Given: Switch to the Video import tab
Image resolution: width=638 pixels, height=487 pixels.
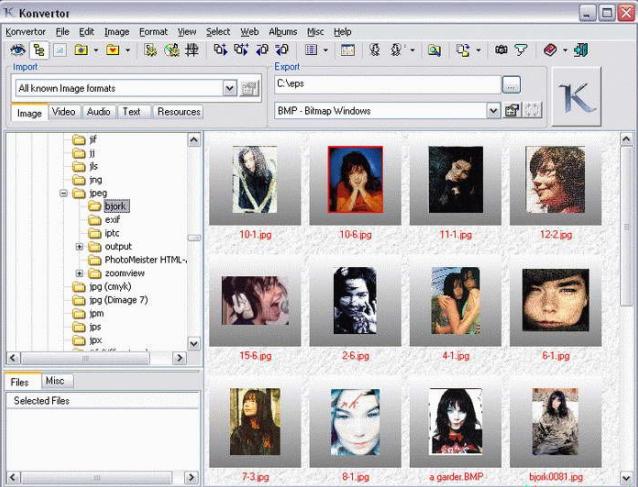Looking at the screenshot, I should click(63, 112).
